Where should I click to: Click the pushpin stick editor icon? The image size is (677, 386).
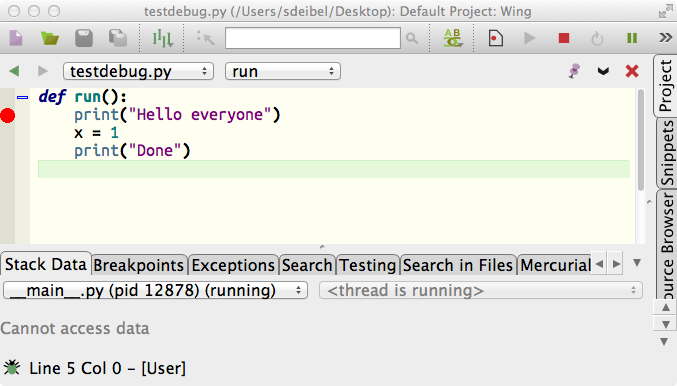(574, 71)
